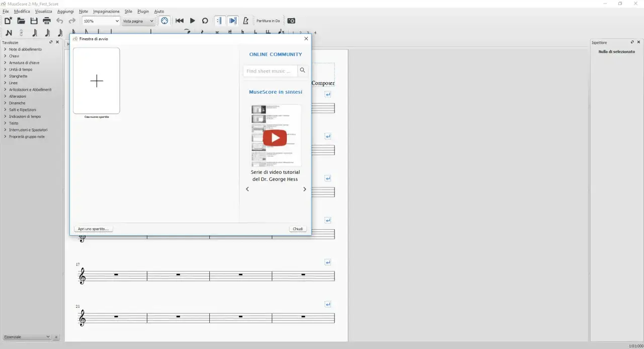
Task: Take a snapshot with camera icon
Action: click(x=291, y=21)
